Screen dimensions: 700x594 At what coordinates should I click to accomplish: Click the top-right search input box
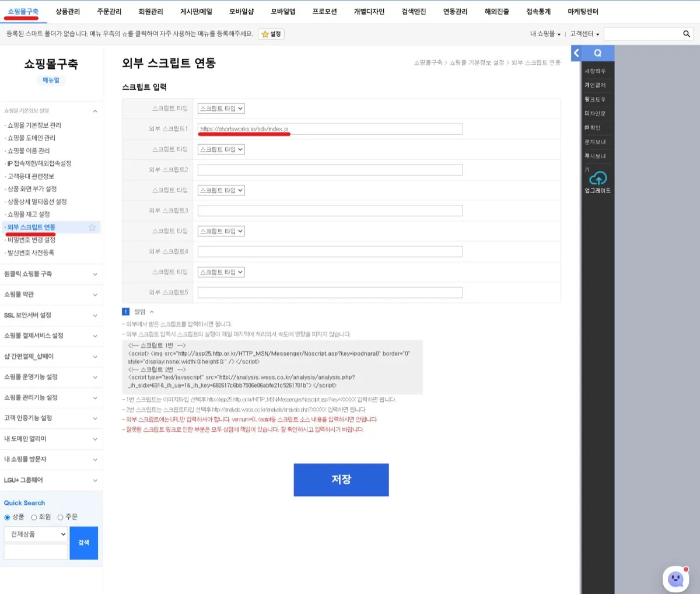point(642,34)
